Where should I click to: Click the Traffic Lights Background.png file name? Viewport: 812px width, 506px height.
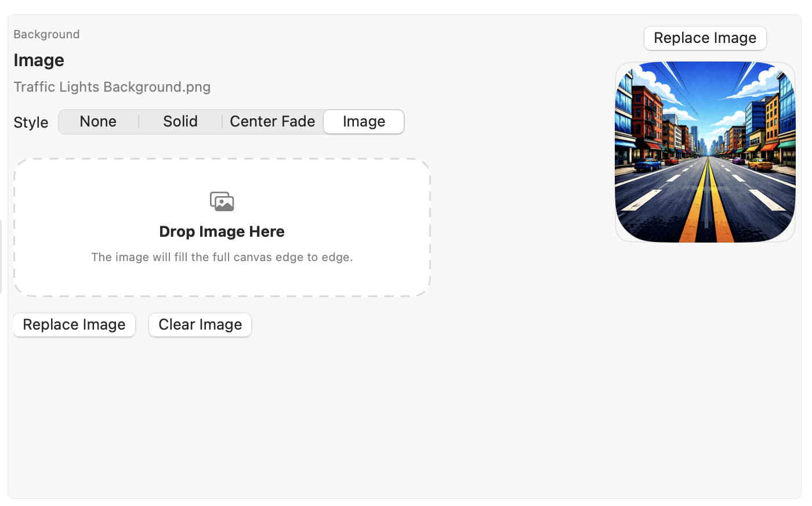tap(112, 87)
